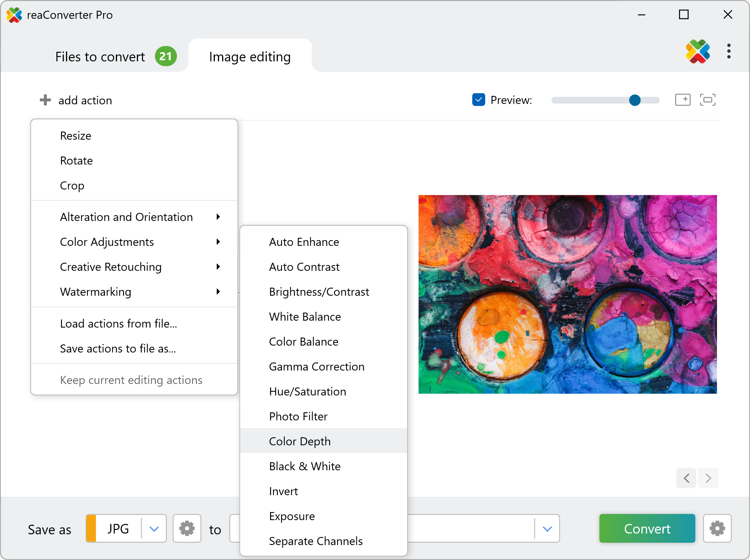Screen dimensions: 750x560
Task: Uncheck the Preview checkbox
Action: 478,100
